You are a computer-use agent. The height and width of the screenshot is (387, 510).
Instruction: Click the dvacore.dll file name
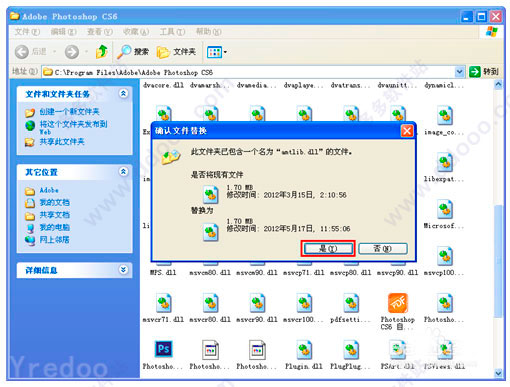point(163,85)
